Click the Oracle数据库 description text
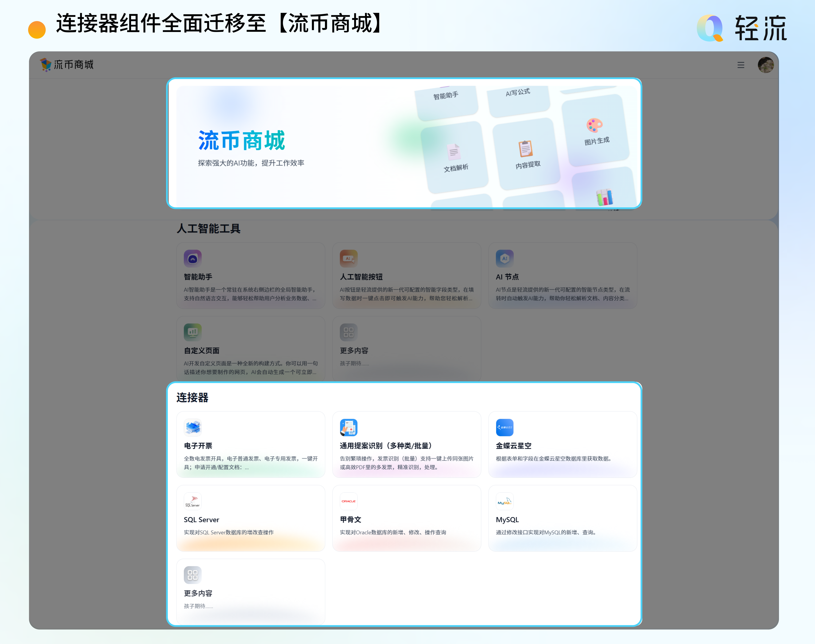The image size is (815, 644). 393,532
